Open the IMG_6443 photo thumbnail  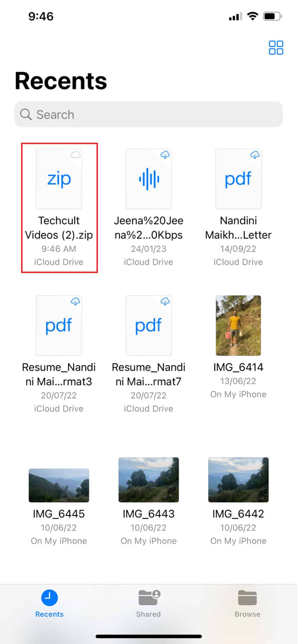click(149, 480)
